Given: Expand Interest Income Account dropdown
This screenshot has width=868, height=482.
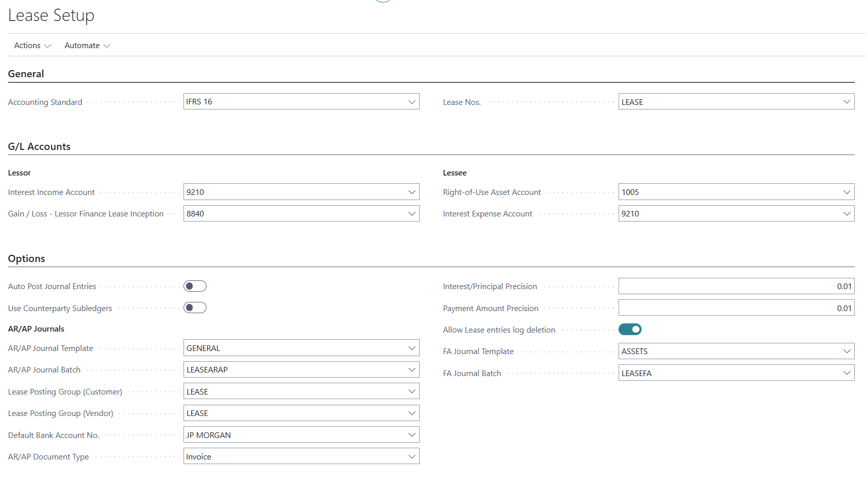Looking at the screenshot, I should click(x=412, y=192).
